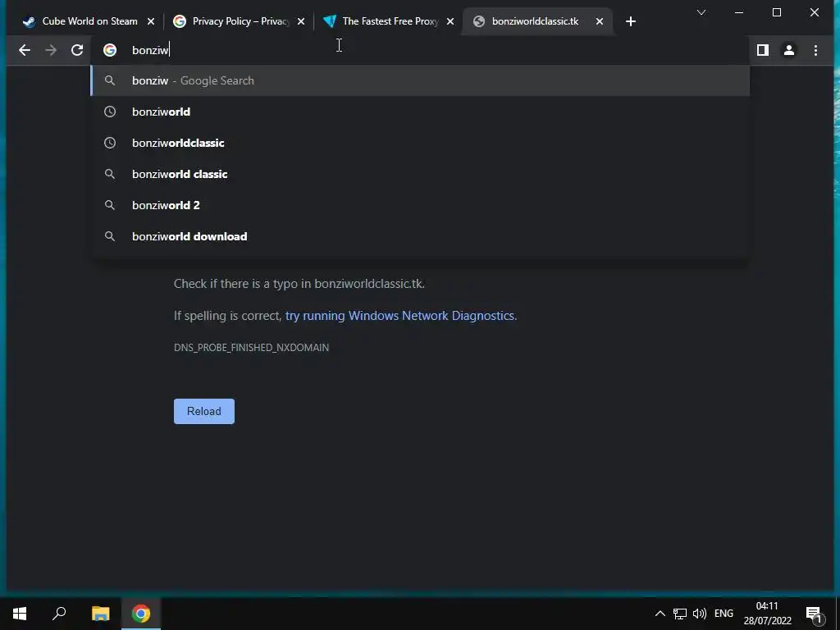
Task: Click the DNS_PROBE_FINISHED_NXDOMAIN error text
Action: (251, 347)
